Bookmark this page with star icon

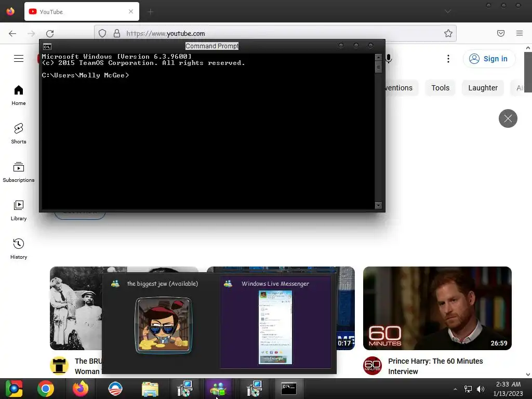tap(448, 33)
